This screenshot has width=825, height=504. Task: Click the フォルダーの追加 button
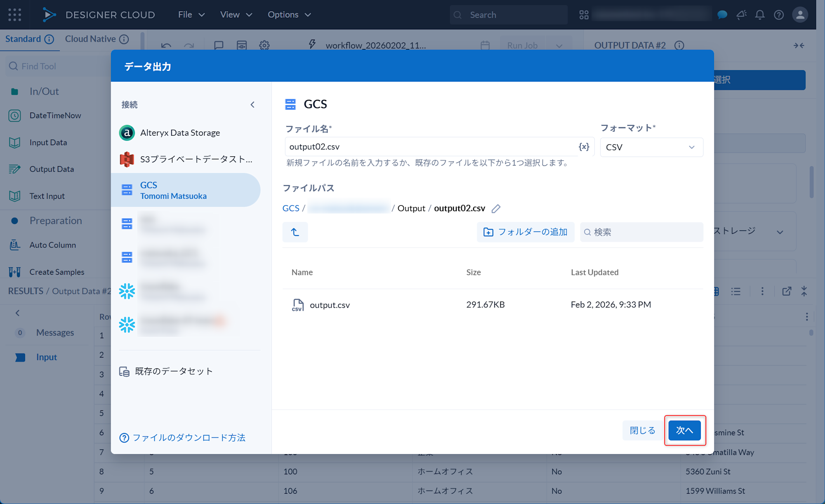pos(526,232)
